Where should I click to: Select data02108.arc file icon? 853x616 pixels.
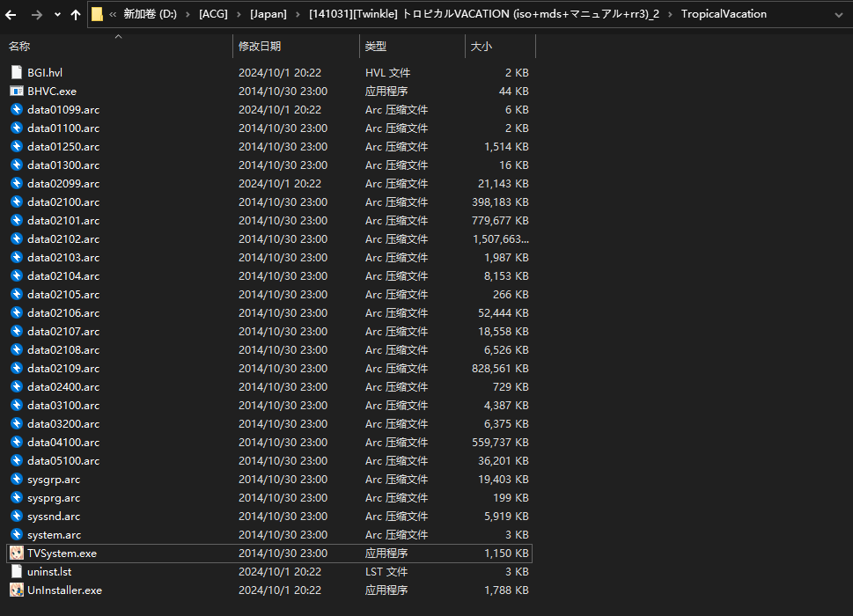17,349
